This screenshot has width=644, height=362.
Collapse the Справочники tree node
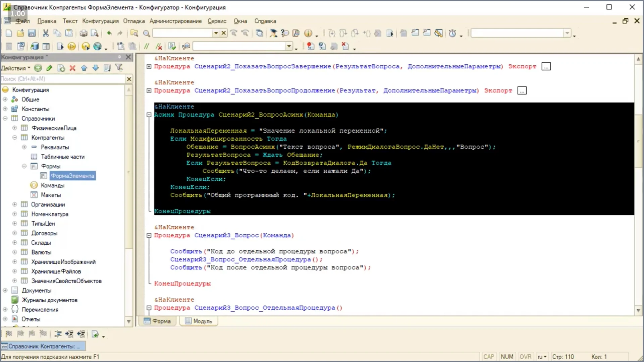[x=5, y=118]
